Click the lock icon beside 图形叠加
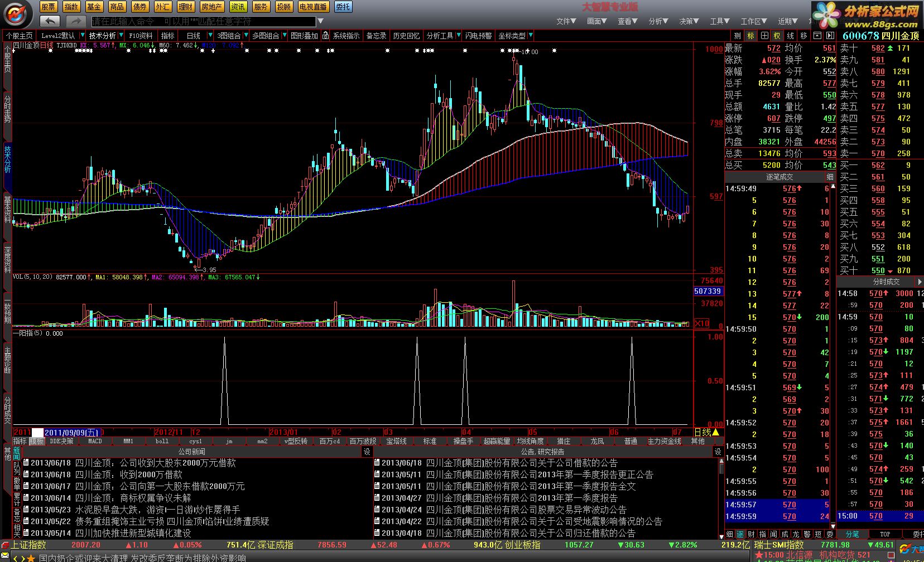The height and width of the screenshot is (562, 924). [x=326, y=36]
